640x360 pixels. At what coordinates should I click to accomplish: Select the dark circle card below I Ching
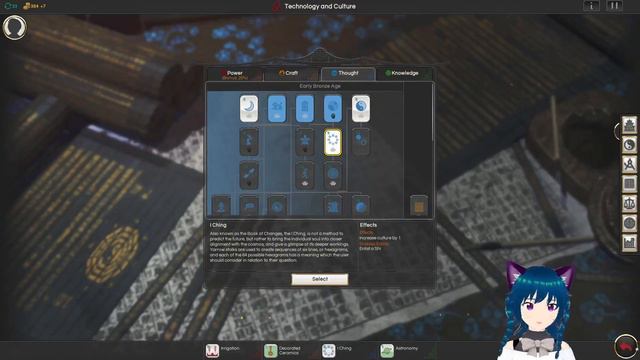click(x=333, y=176)
